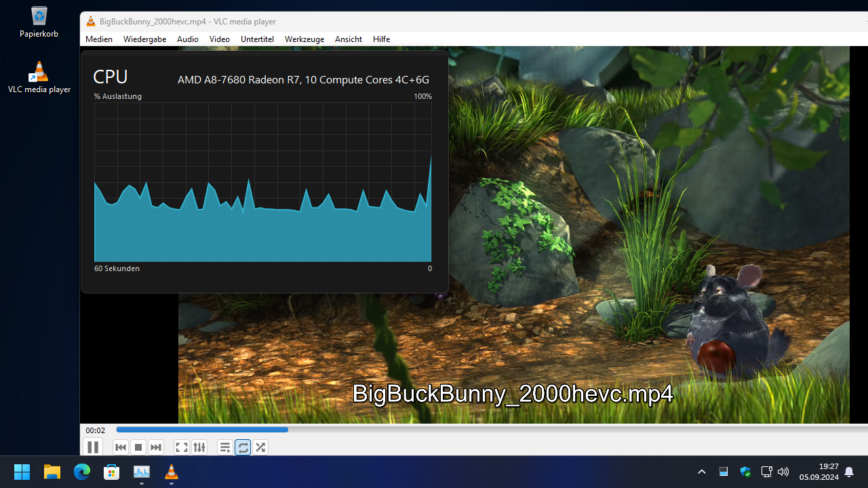868x488 pixels.
Task: Open the hidden icons chevron in system tray
Action: [701, 471]
